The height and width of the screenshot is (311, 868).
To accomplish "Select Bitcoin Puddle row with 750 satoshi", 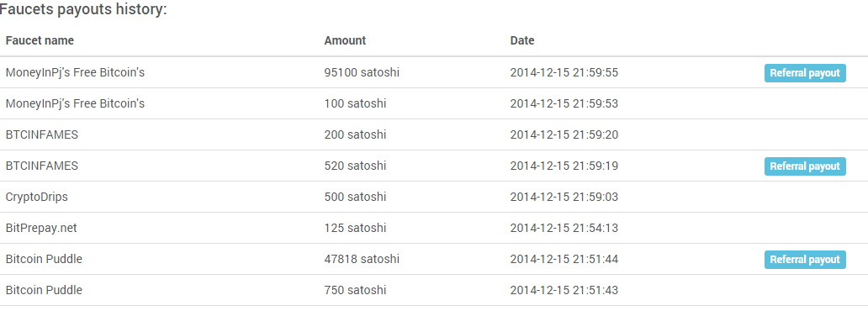I will tap(434, 290).
